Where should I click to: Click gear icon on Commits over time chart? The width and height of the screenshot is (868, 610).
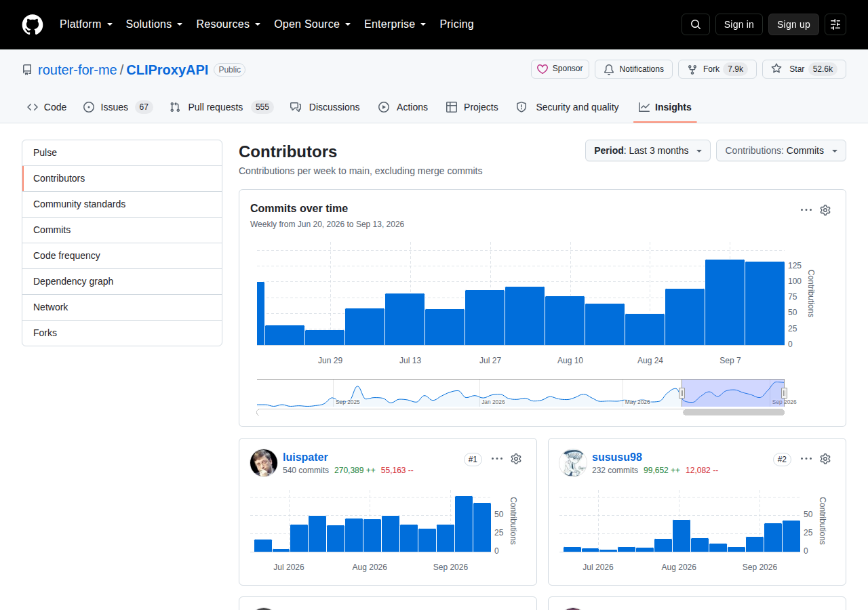click(825, 210)
